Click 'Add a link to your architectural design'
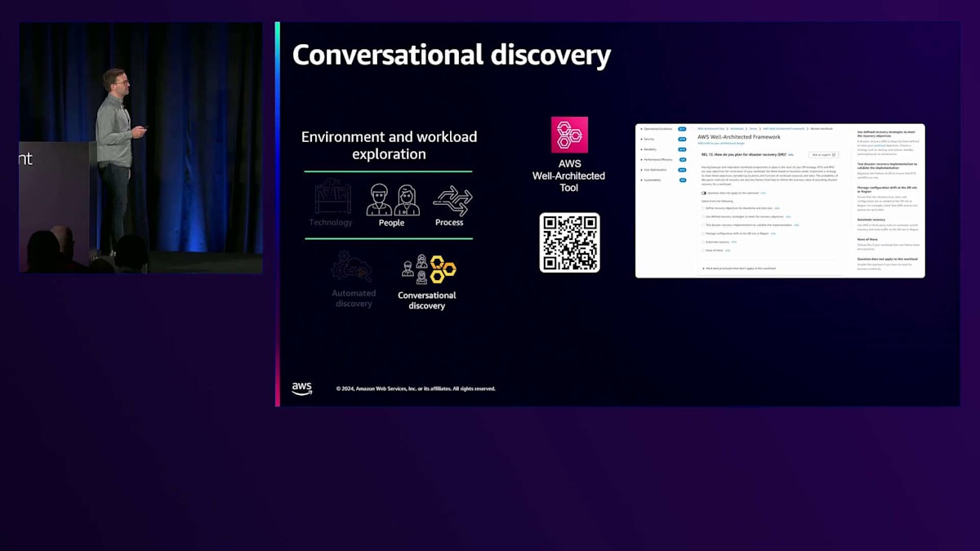The height and width of the screenshot is (551, 980). click(x=721, y=143)
